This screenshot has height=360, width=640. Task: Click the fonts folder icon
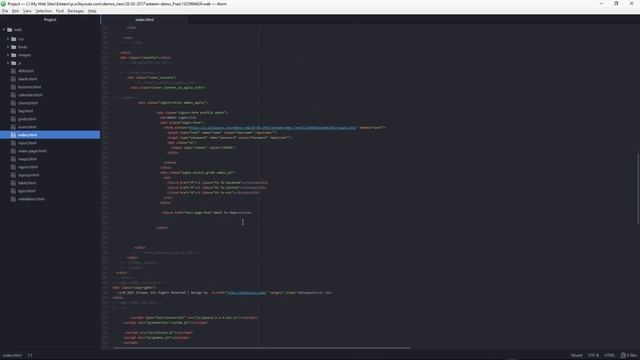[14, 47]
